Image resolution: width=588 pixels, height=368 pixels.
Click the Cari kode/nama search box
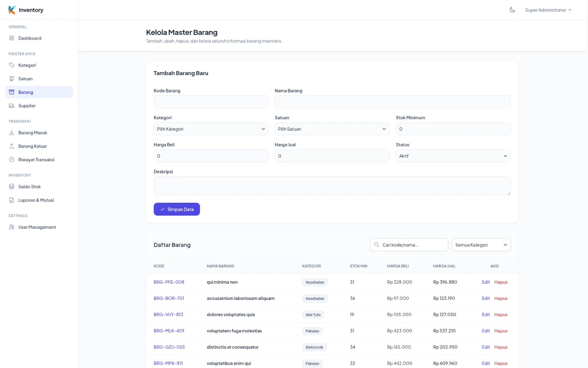pos(409,245)
